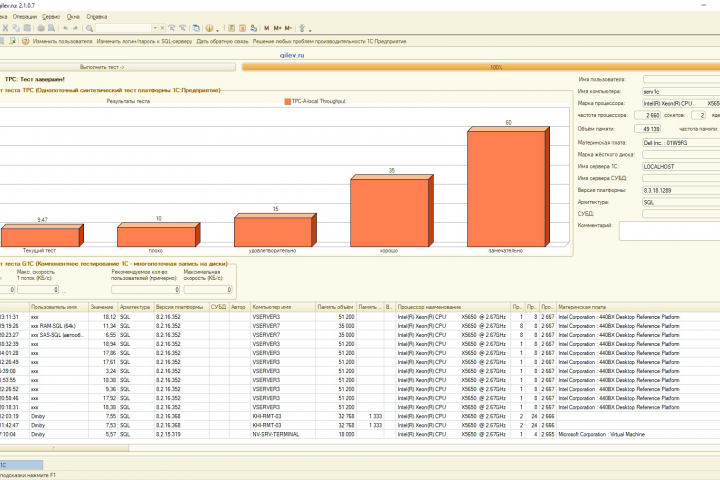Click the M+ memory icon

click(x=277, y=28)
